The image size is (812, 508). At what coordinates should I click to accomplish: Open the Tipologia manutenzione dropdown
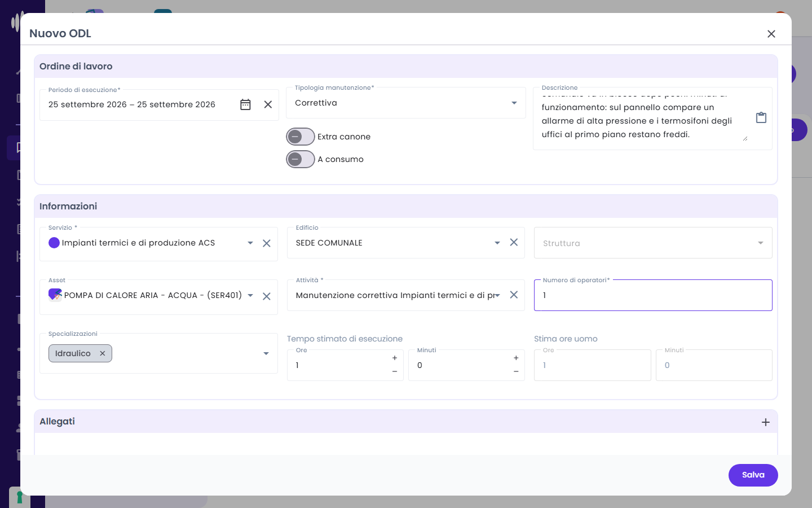tap(406, 103)
